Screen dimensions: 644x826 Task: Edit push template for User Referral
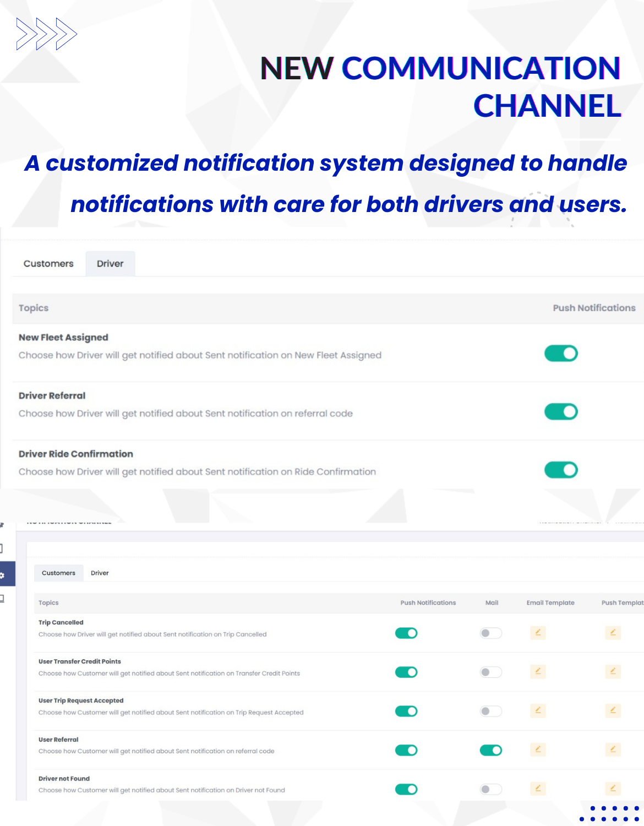click(x=613, y=749)
